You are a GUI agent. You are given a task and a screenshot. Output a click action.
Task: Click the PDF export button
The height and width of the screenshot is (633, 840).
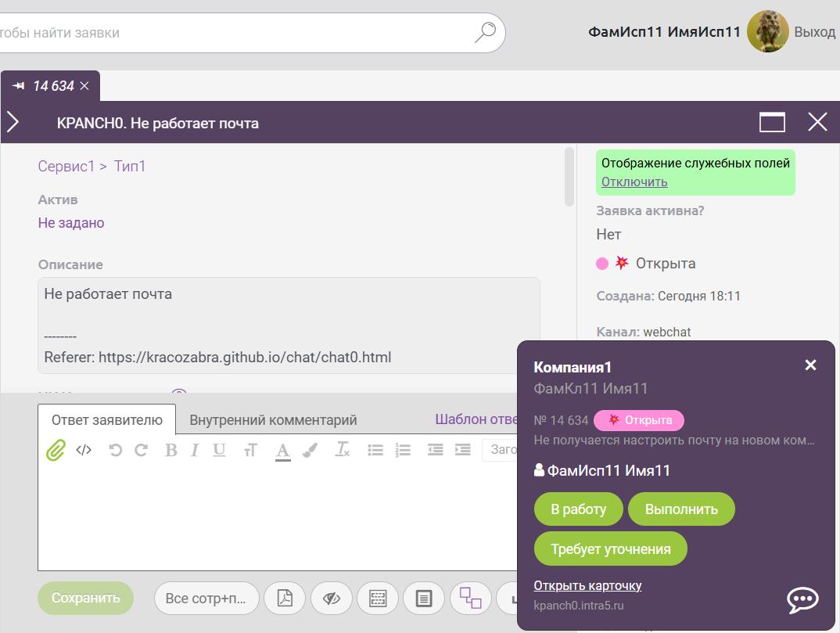[x=285, y=599]
